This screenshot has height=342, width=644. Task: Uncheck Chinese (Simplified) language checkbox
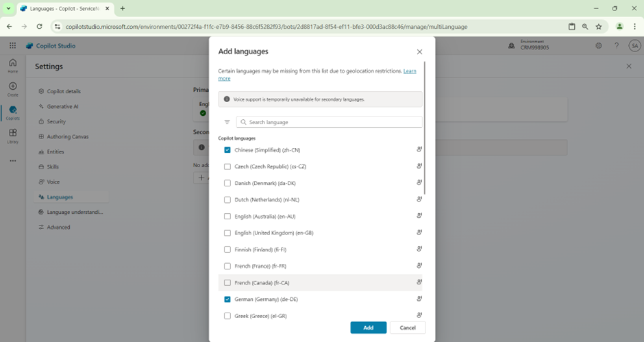(227, 150)
